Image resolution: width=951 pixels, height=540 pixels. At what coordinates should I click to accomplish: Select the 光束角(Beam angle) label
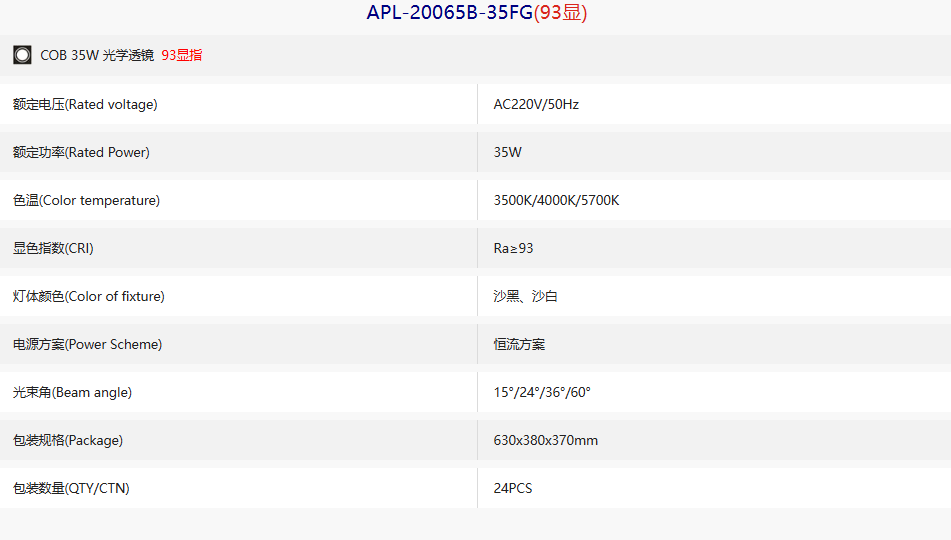(72, 392)
